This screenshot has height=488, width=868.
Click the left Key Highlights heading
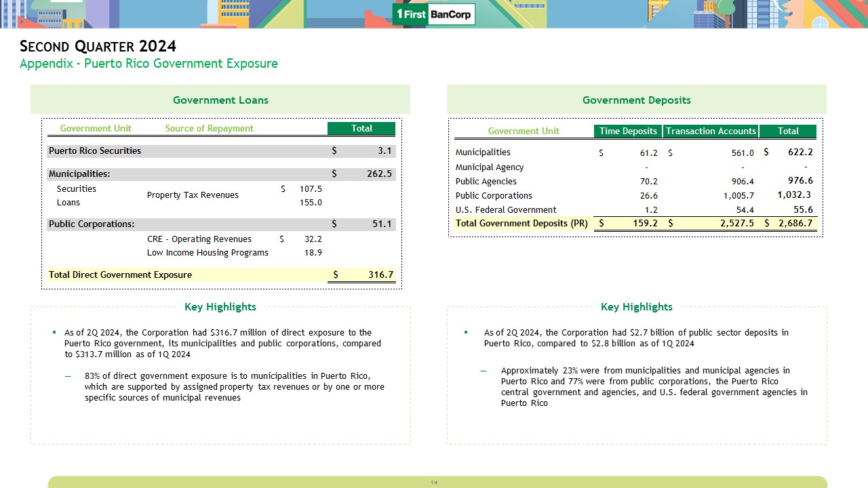pyautogui.click(x=220, y=307)
